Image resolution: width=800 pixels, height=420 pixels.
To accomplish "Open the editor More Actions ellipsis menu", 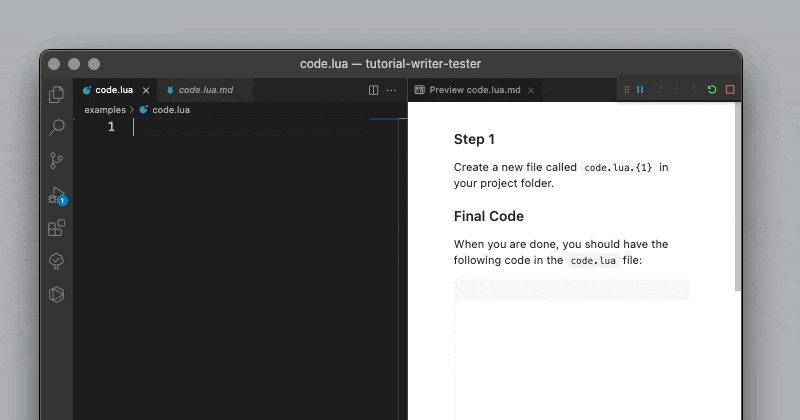I will (x=391, y=90).
